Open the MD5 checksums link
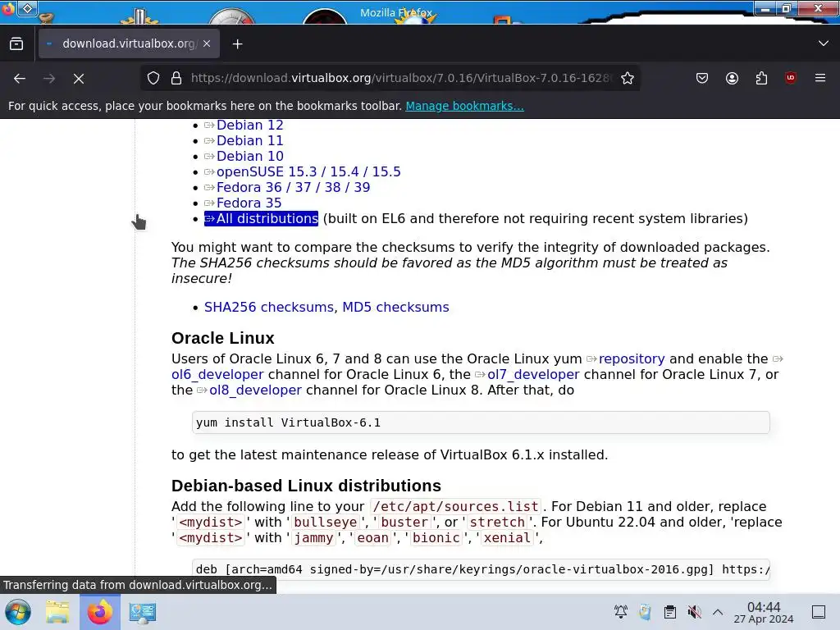Screen dimensions: 840x630 [395, 307]
